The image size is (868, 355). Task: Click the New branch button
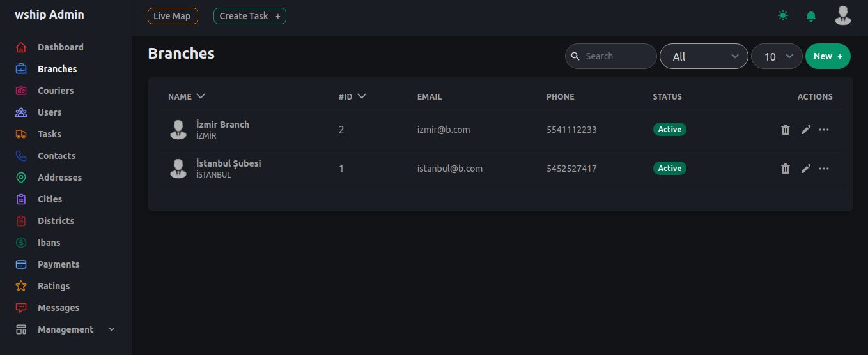click(x=828, y=56)
